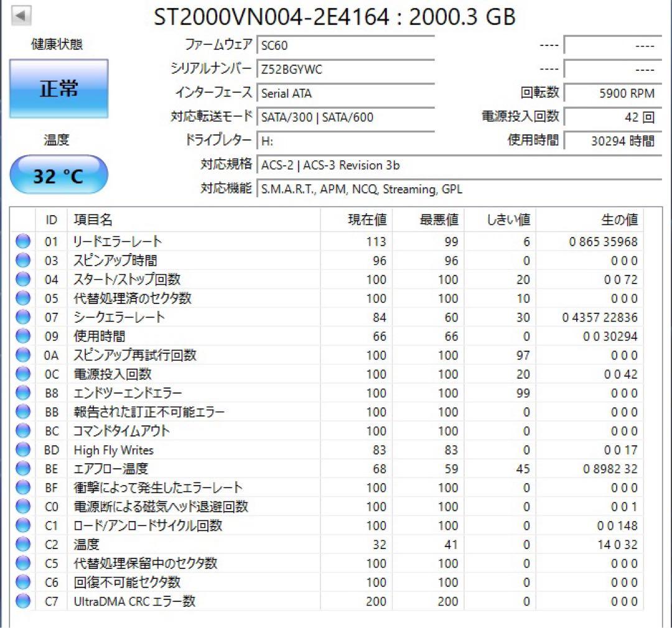
Task: Select status icon of row 03 スピンアップ時間
Action: [23, 260]
